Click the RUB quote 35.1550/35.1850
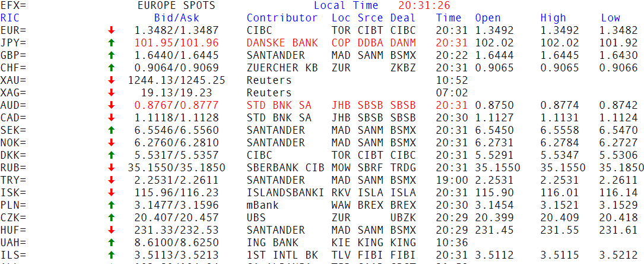 pos(177,168)
